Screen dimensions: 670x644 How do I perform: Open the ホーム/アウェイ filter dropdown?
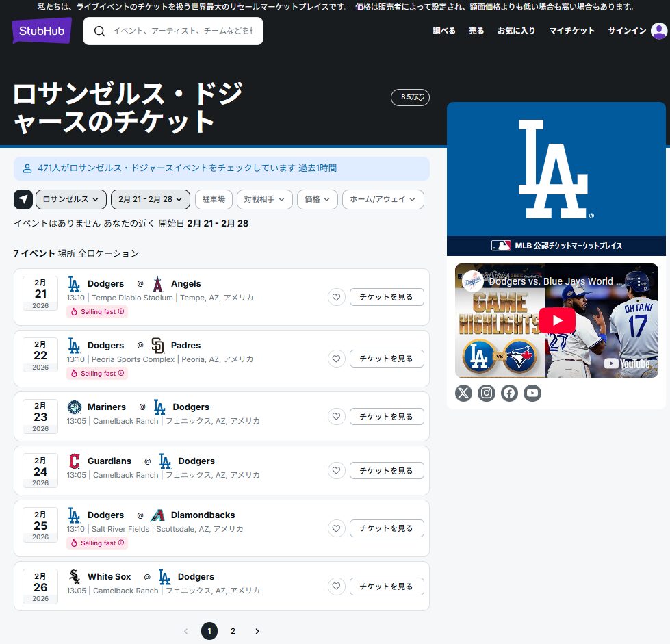[x=383, y=199]
